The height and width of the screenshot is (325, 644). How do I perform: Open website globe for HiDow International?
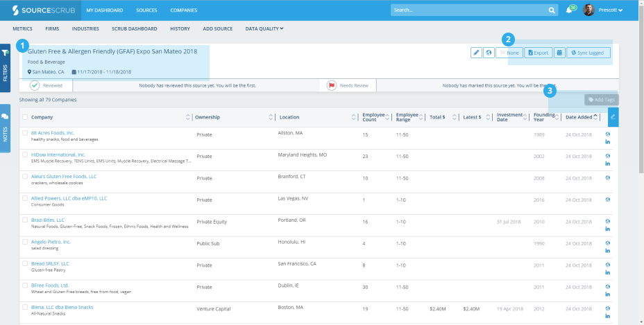[x=607, y=156]
